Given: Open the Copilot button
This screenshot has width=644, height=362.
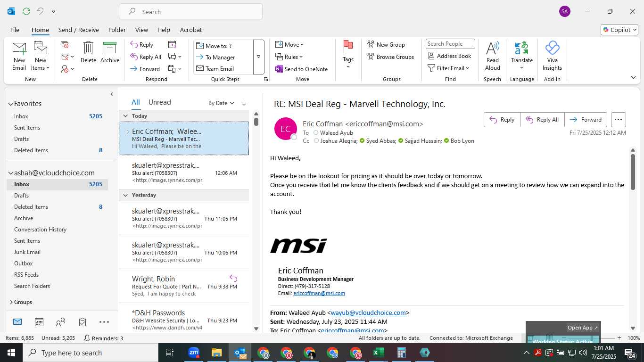Looking at the screenshot, I should pyautogui.click(x=619, y=30).
